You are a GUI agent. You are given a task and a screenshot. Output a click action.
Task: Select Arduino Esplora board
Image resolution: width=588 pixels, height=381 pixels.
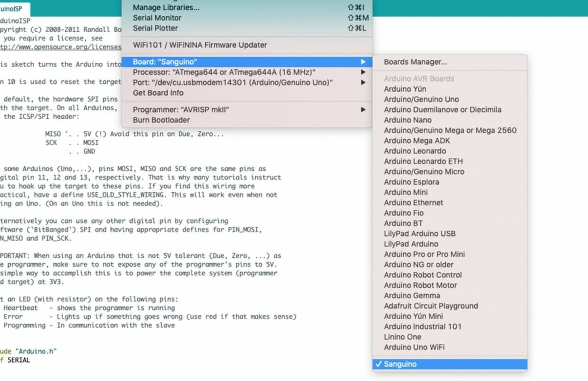tap(450, 181)
